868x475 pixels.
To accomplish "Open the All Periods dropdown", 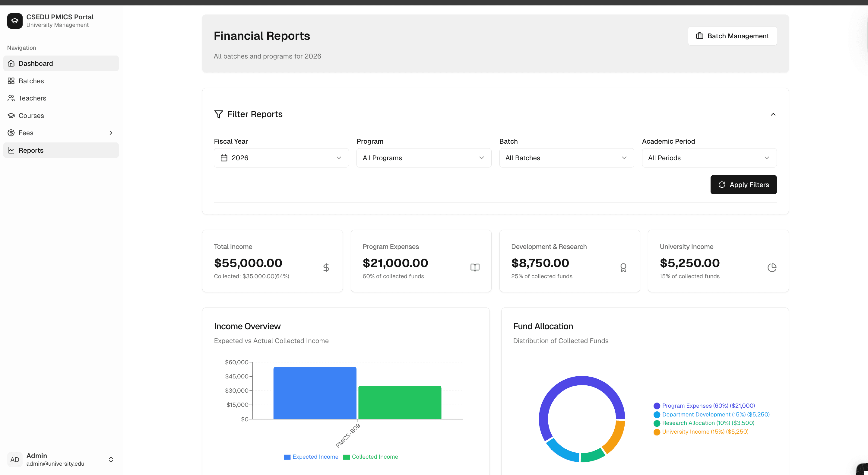I will coord(709,158).
